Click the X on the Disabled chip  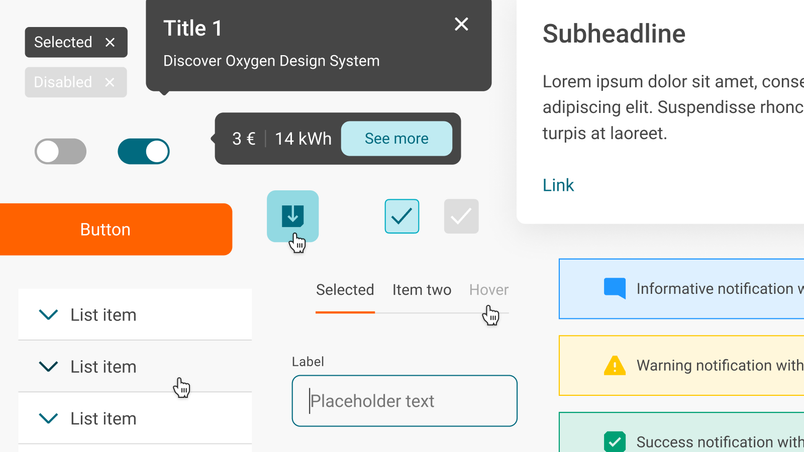coord(110,83)
